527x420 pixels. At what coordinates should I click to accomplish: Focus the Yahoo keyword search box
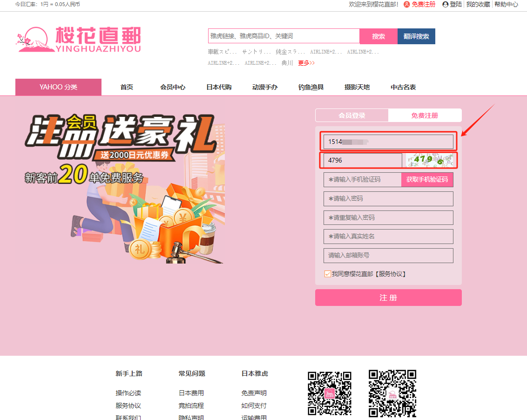pyautogui.click(x=284, y=36)
